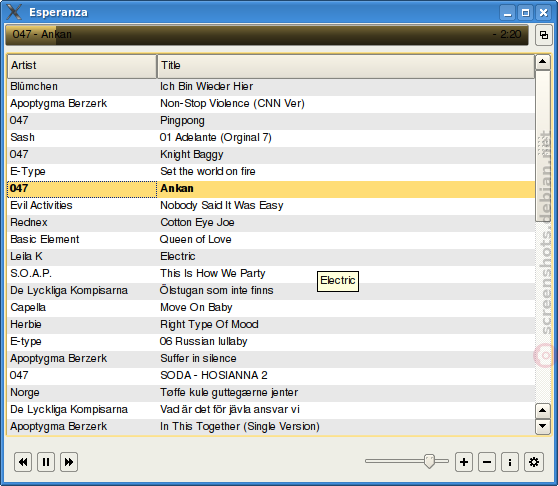Select the Pingpong track by 047

[x=271, y=121]
